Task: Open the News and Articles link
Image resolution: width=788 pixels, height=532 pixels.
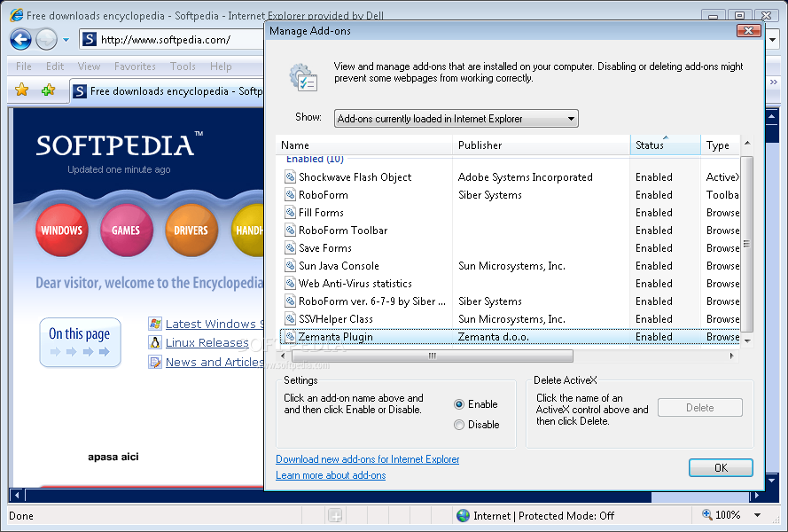Action: click(x=215, y=362)
